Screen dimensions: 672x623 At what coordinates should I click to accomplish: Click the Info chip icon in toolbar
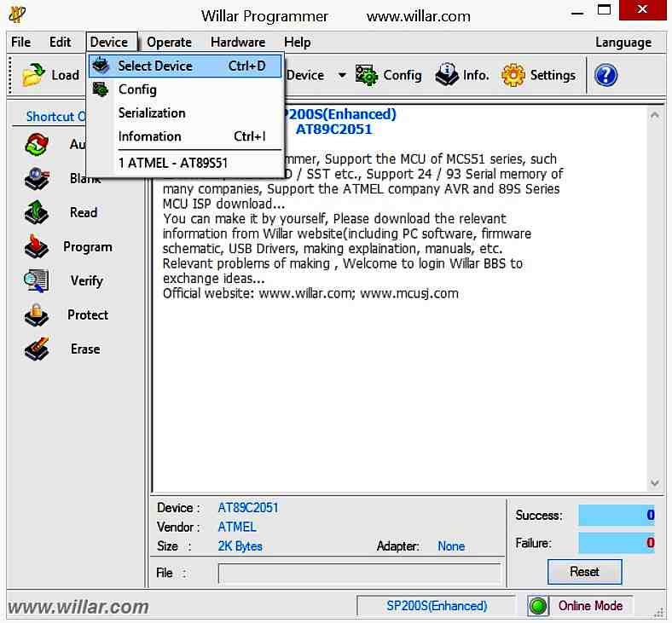pos(447,75)
